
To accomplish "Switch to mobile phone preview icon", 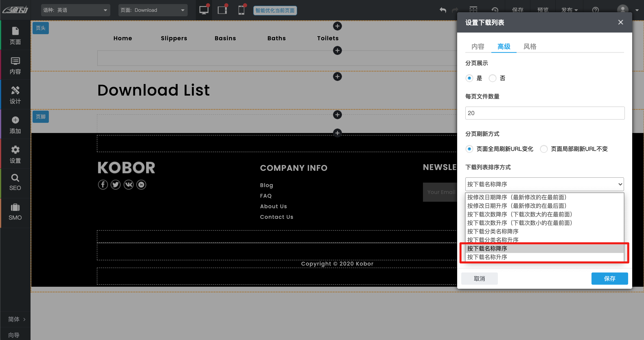I will pyautogui.click(x=241, y=10).
